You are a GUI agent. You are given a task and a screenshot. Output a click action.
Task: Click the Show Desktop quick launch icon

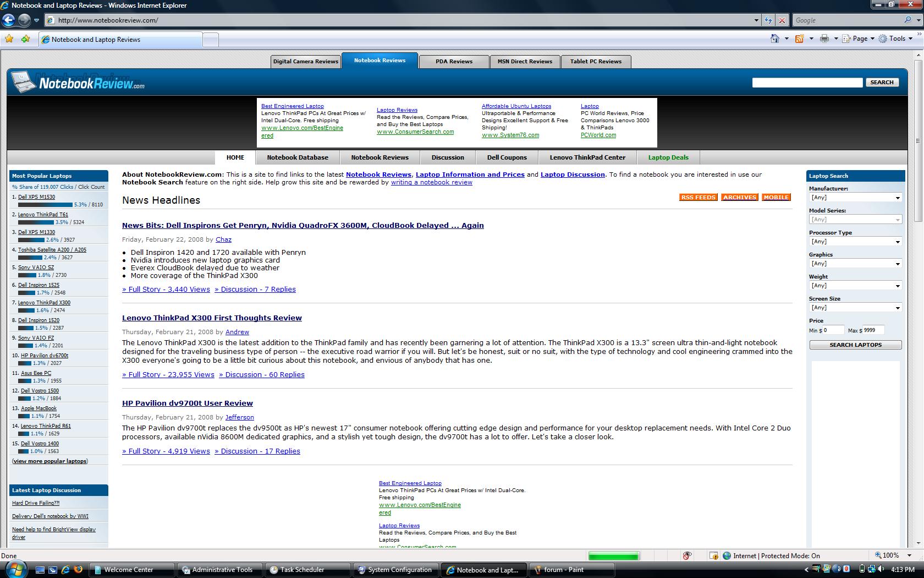[x=40, y=570]
